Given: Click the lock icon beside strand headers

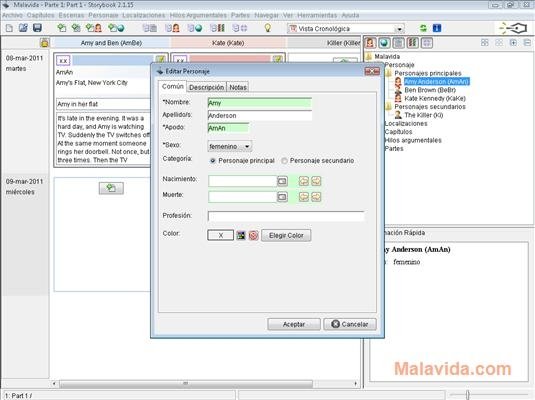Looking at the screenshot, I should click(x=45, y=43).
